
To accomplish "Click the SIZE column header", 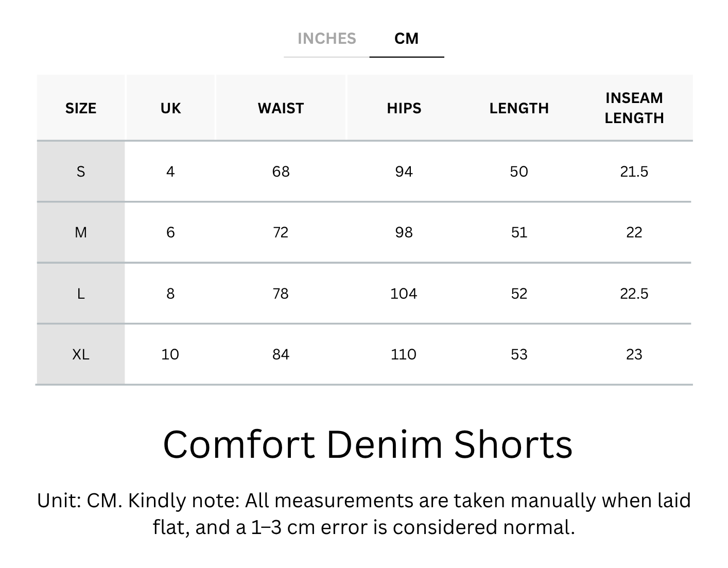I will tap(81, 108).
